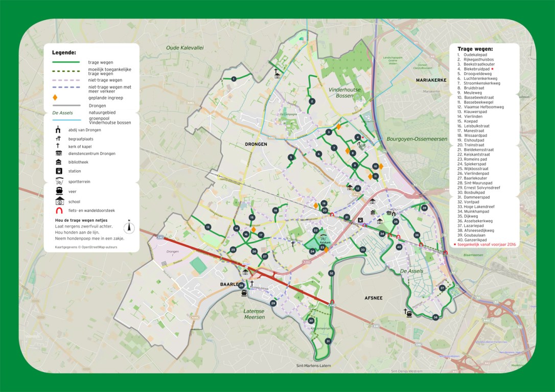Select the abdij van Drongen icon in the legend
The width and height of the screenshot is (555, 392).
58,130
